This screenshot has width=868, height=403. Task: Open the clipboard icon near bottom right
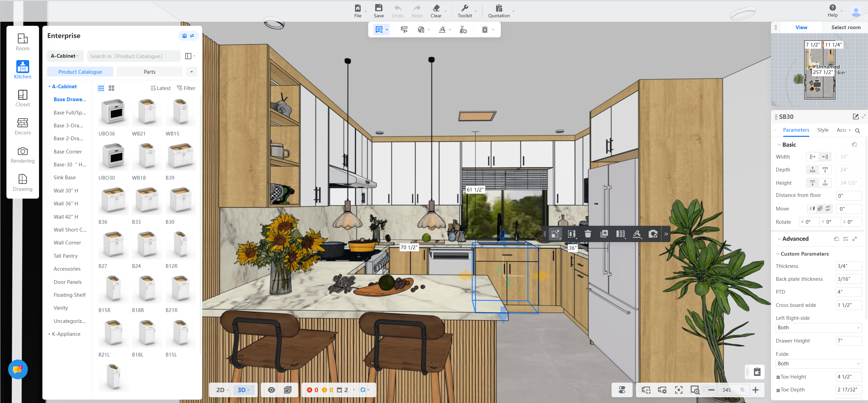click(x=757, y=372)
